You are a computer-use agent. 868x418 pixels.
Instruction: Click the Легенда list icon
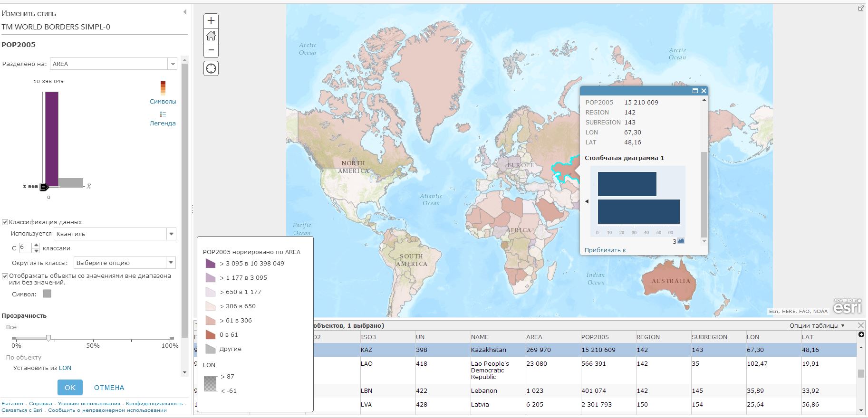pyautogui.click(x=163, y=114)
